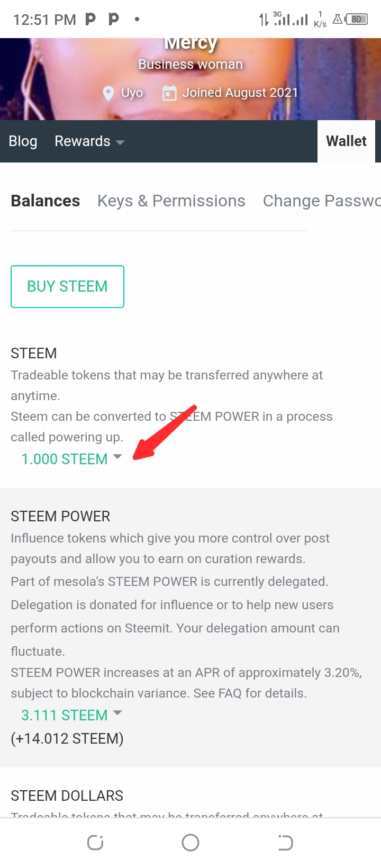This screenshot has width=381, height=868.
Task: Open the 3.111 STEEM power dropdown
Action: [71, 715]
